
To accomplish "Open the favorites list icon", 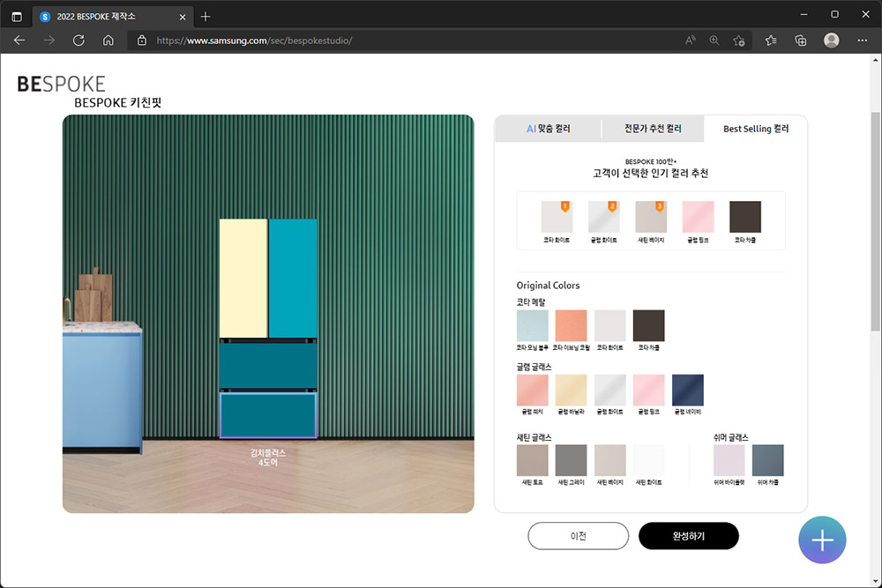I will coord(771,41).
